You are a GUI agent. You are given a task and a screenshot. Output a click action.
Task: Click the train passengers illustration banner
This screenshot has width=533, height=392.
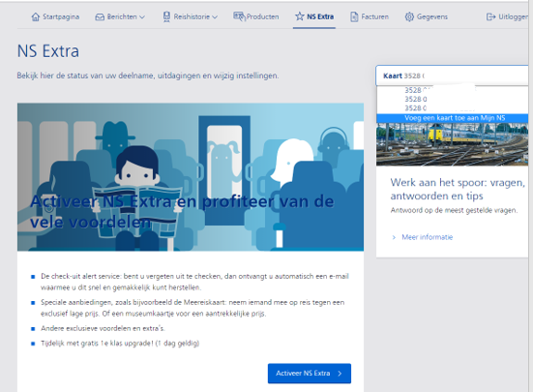[191, 177]
